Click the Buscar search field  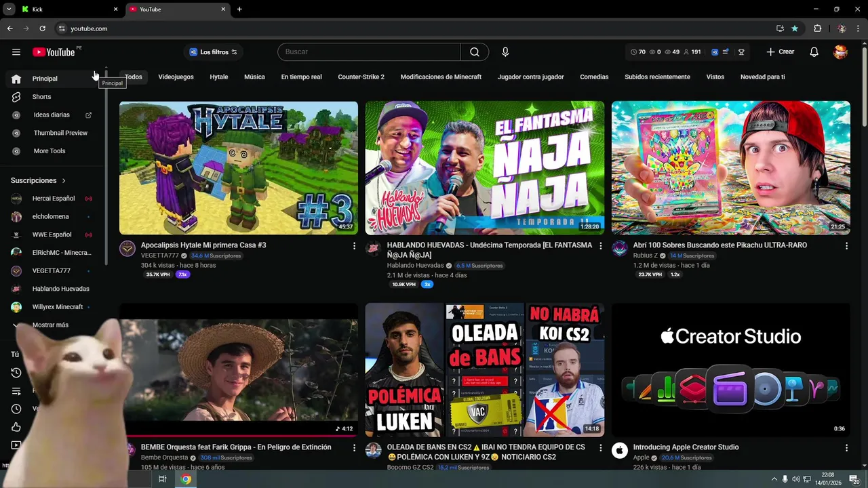pos(369,52)
